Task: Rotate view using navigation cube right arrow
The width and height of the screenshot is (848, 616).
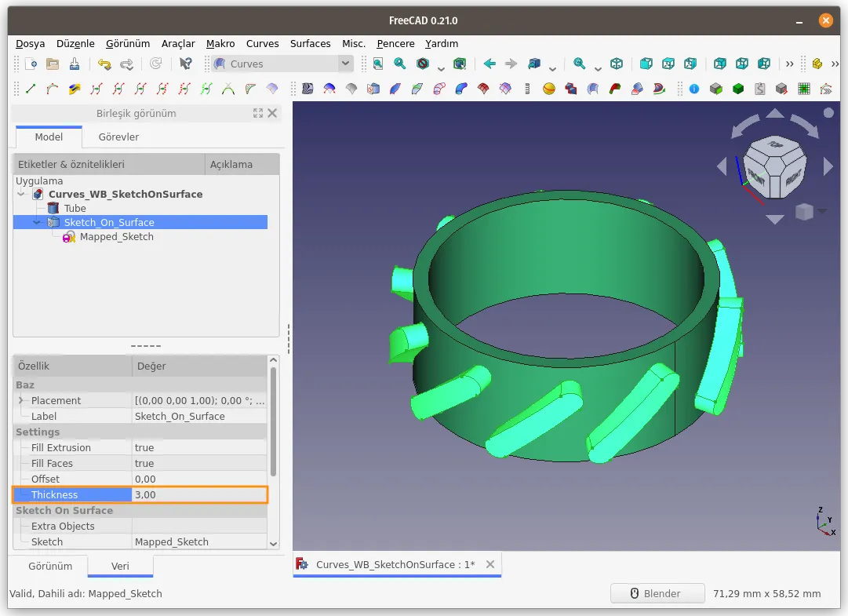Action: click(828, 166)
